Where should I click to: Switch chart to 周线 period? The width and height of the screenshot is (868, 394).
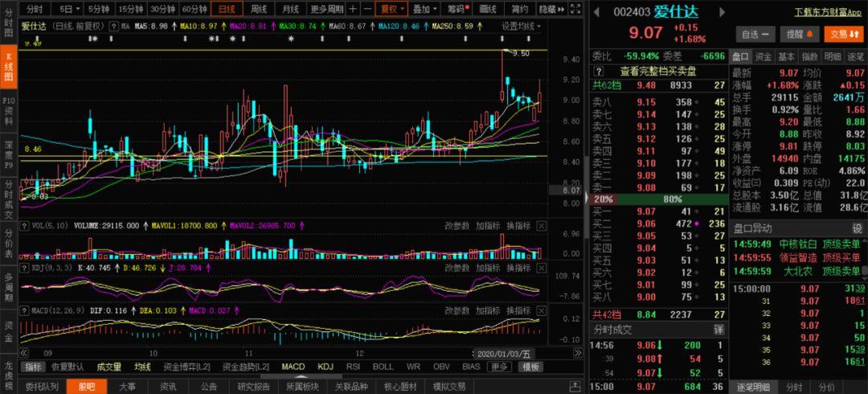[259, 9]
